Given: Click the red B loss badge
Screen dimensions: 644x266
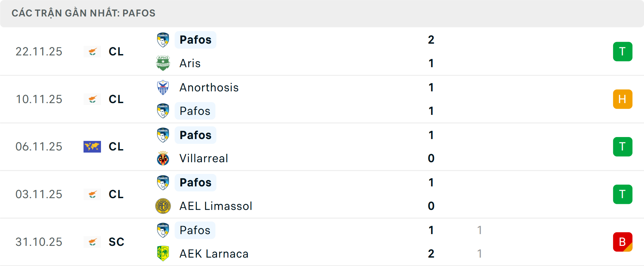Looking at the screenshot, I should point(623,242).
